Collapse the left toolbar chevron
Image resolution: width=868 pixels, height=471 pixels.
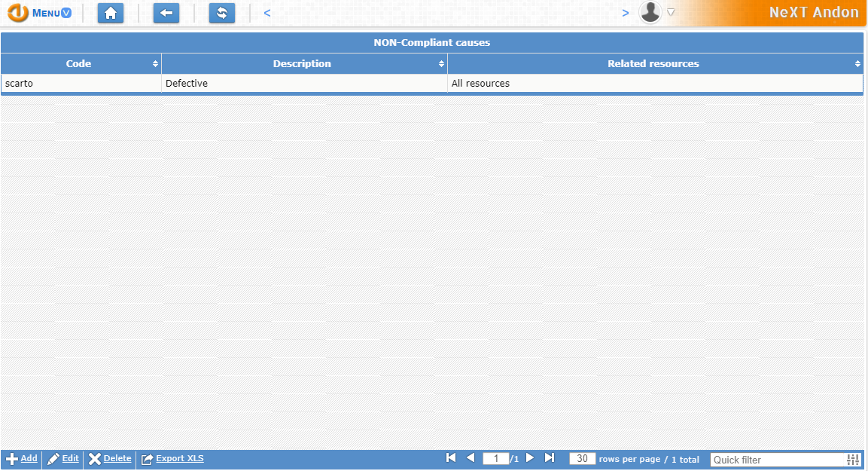coord(266,13)
